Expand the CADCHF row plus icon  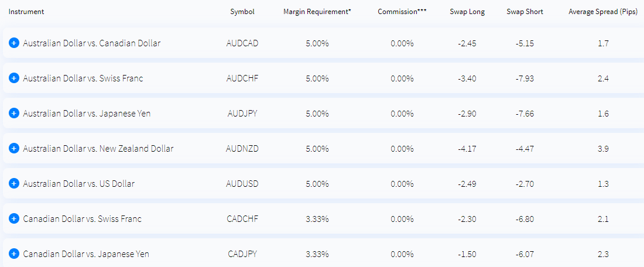click(x=14, y=219)
